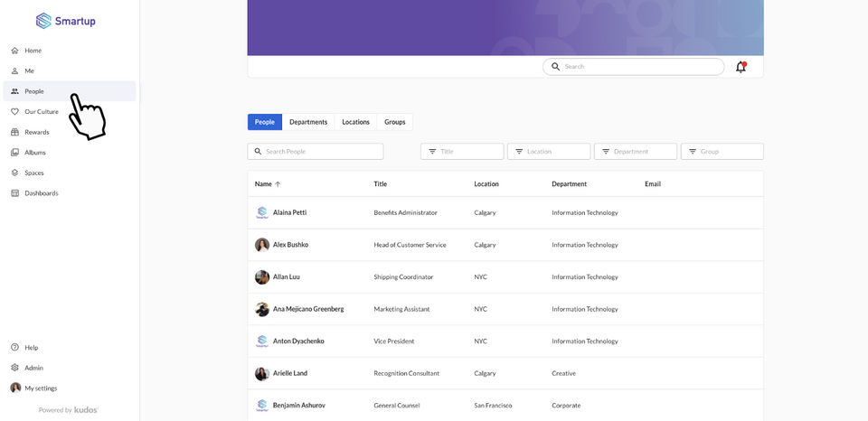Click 'Shipping Coordinator' title cell
This screenshot has width=868, height=421.
403,276
